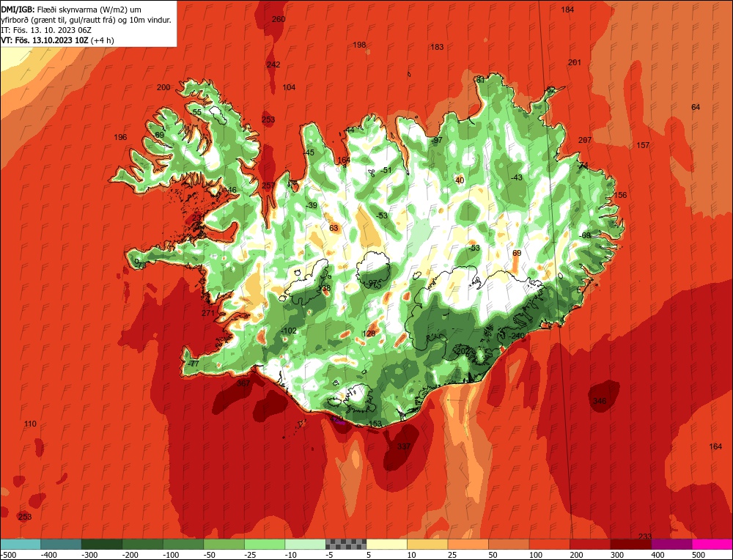733x560 pixels.
Task: Pick the orange legend swatch between 25 and 50
Action: [x=468, y=544]
